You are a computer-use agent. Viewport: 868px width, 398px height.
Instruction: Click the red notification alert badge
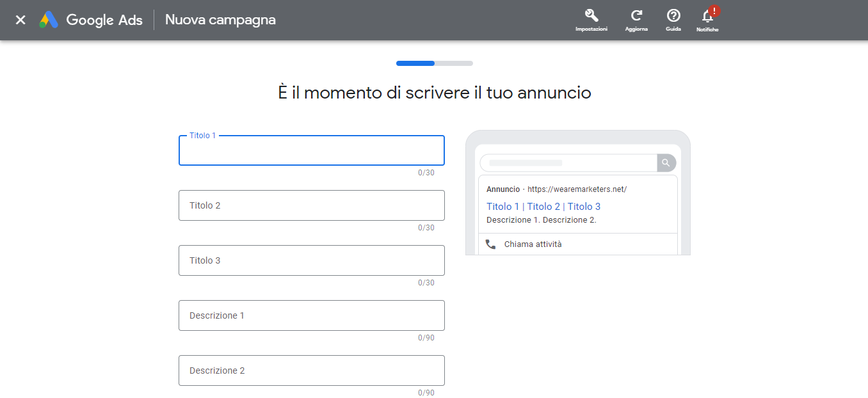714,10
